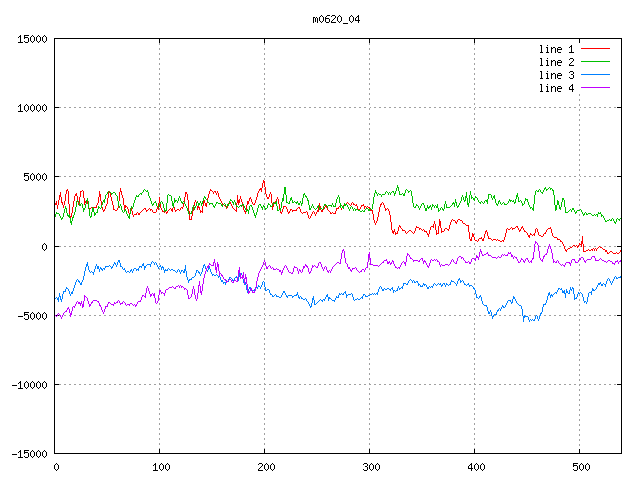Select the "line 1" legend label
The width and height of the screenshot is (640, 480).
tap(557, 49)
